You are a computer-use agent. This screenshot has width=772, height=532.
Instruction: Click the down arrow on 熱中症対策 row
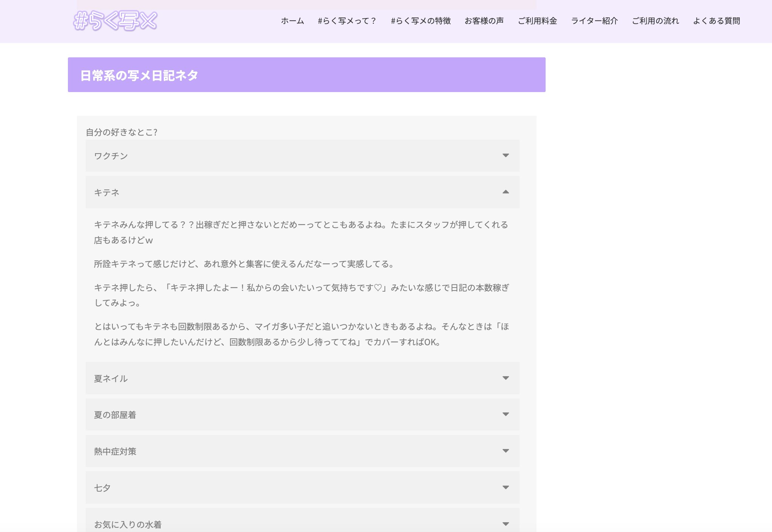pyautogui.click(x=506, y=451)
